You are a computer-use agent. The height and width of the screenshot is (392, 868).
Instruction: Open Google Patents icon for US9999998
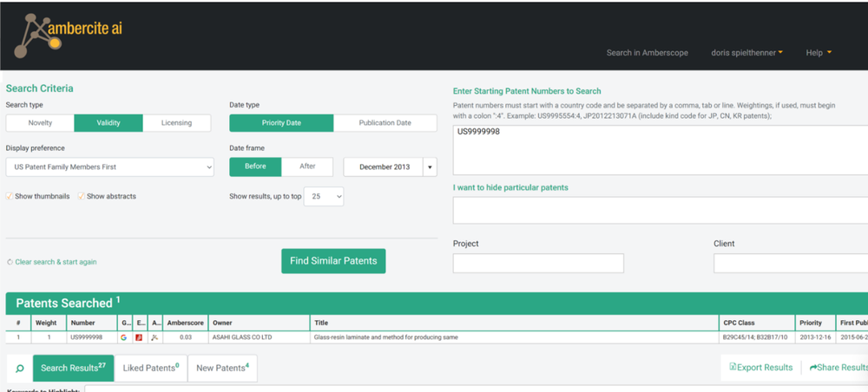pos(123,337)
